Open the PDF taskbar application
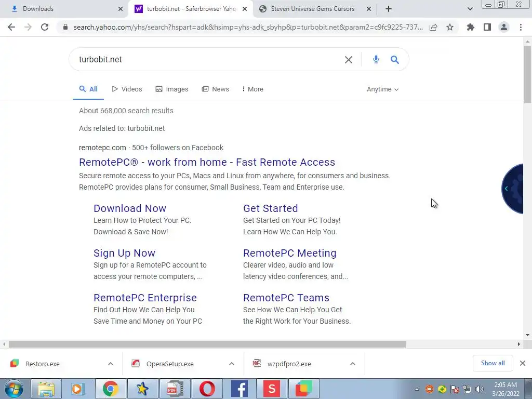Image resolution: width=532 pixels, height=399 pixels. 175,389
